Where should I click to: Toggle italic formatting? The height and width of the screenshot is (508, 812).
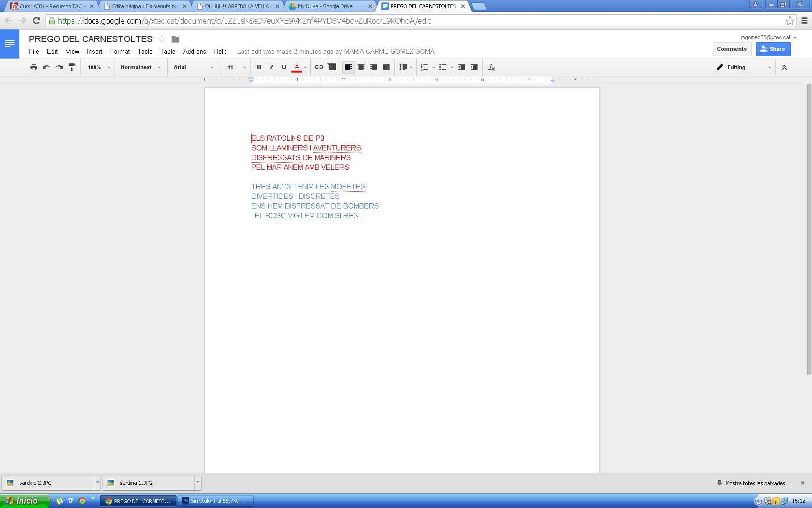[272, 67]
